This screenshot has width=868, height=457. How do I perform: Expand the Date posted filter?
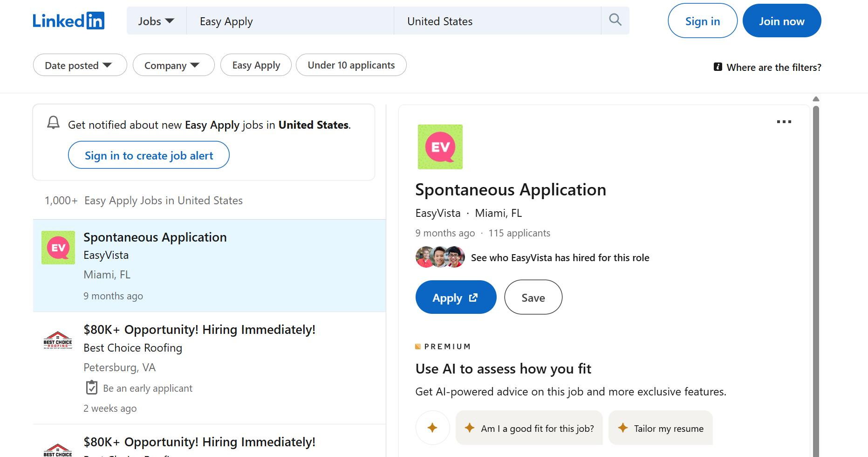[80, 65]
